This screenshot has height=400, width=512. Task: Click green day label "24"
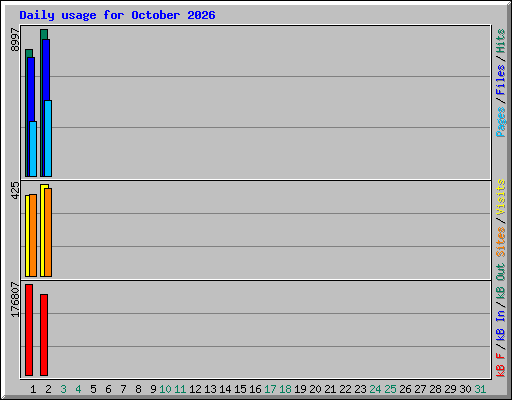coord(375,389)
